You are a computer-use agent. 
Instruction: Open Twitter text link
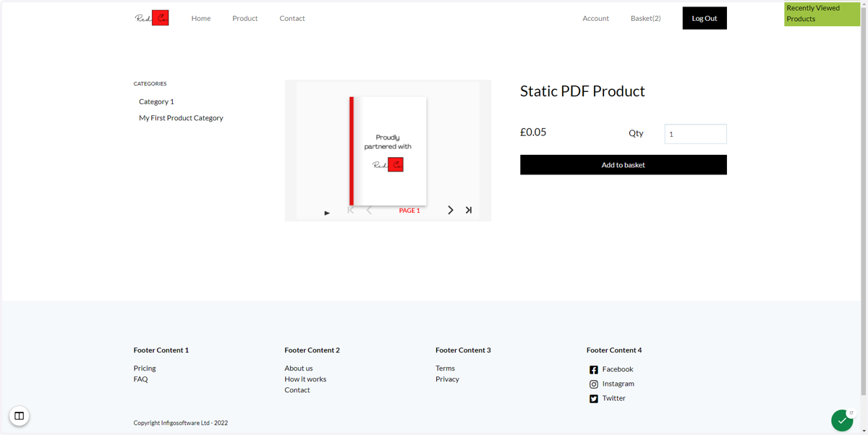pyautogui.click(x=614, y=398)
